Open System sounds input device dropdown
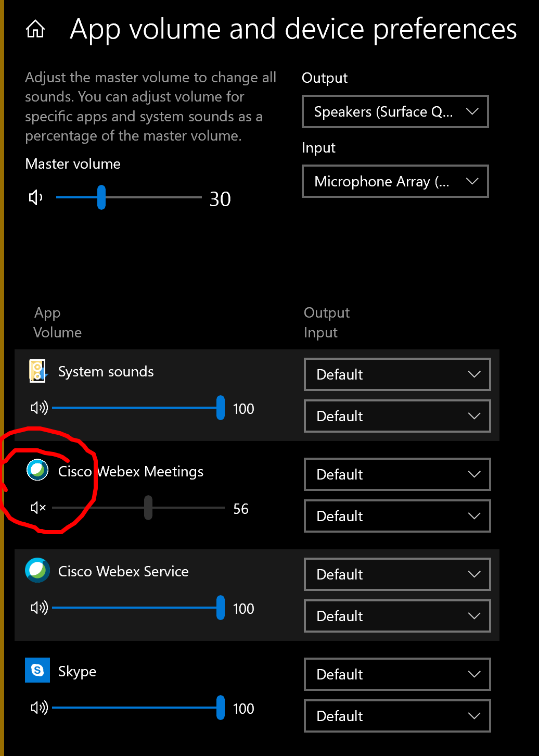 [x=397, y=416]
